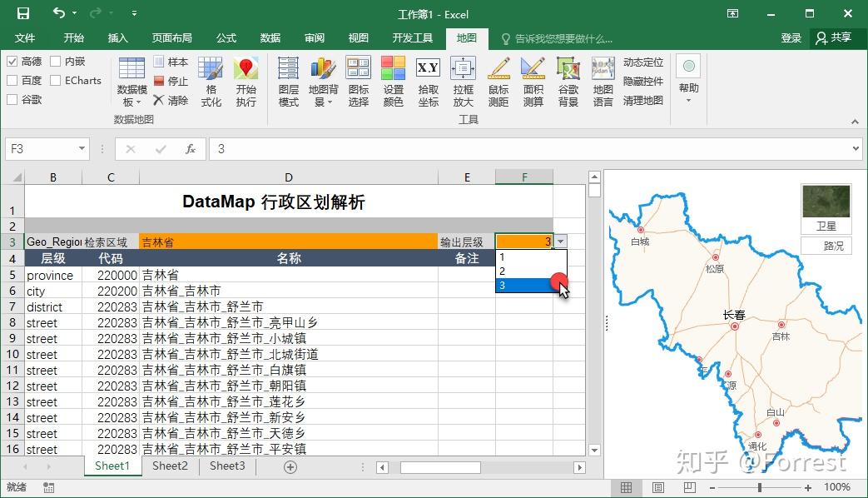Click the 面积测算 (Area Measure) icon
This screenshot has height=498, width=868.
pos(533,80)
